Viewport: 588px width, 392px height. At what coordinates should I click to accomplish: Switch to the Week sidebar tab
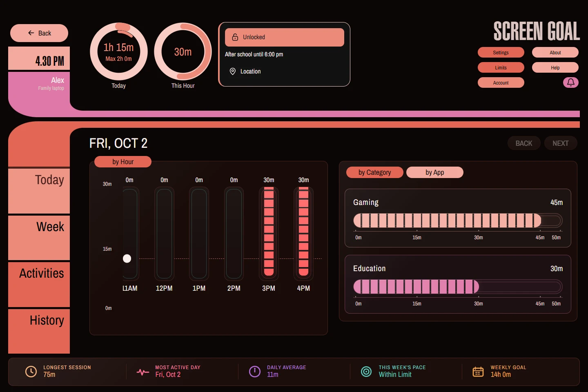pos(39,238)
